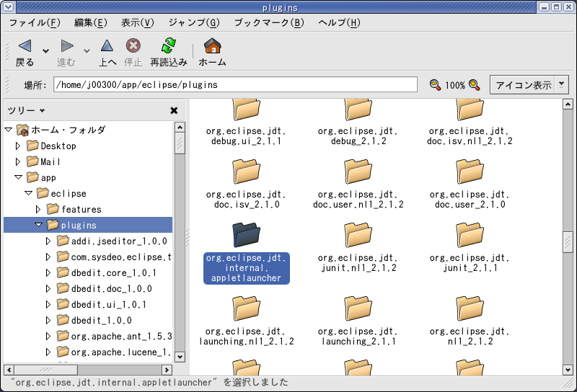
Task: Select dbedit.ui_1.0.1 in tree
Action: (x=109, y=305)
